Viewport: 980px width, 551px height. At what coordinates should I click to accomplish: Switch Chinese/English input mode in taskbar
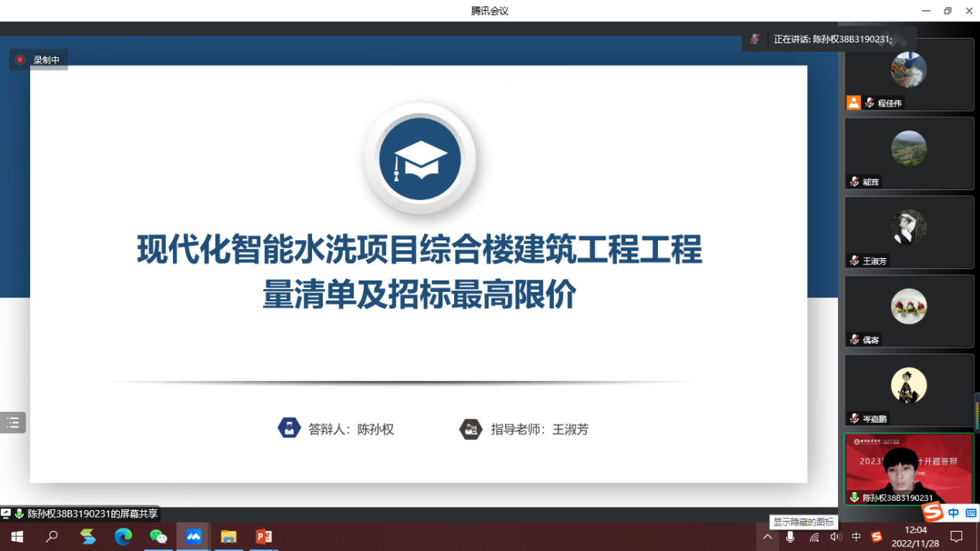pyautogui.click(x=856, y=536)
